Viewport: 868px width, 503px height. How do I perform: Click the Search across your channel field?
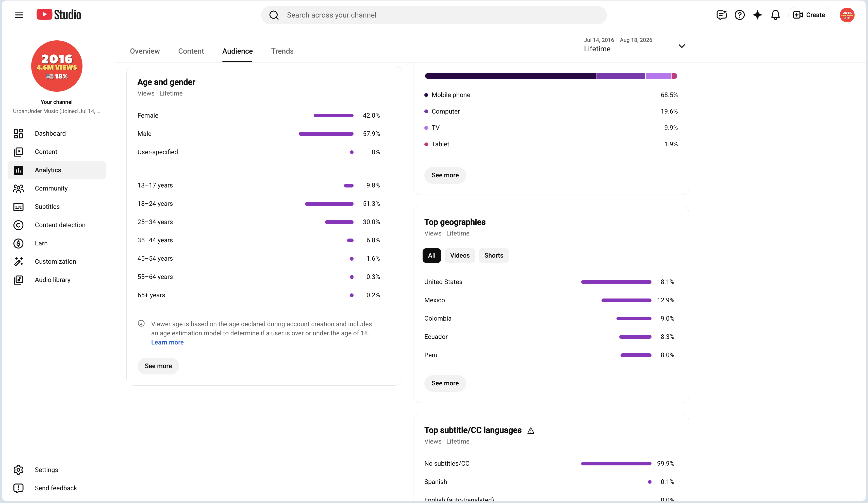(434, 15)
